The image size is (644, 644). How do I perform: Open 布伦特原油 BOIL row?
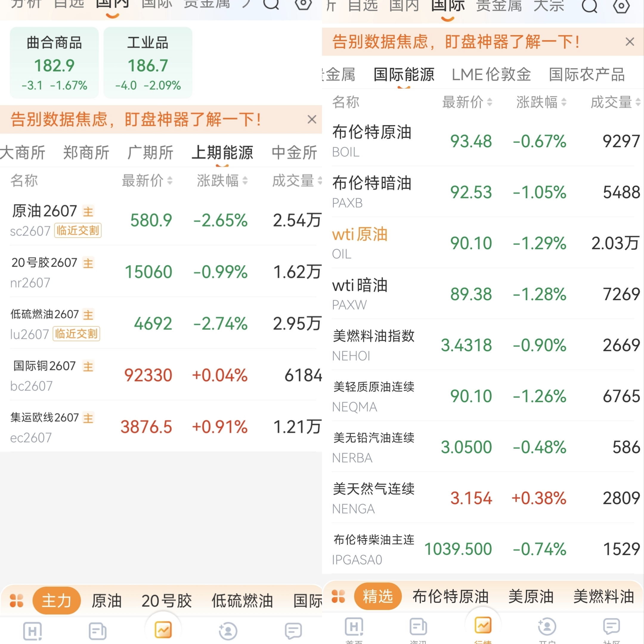pos(483,141)
